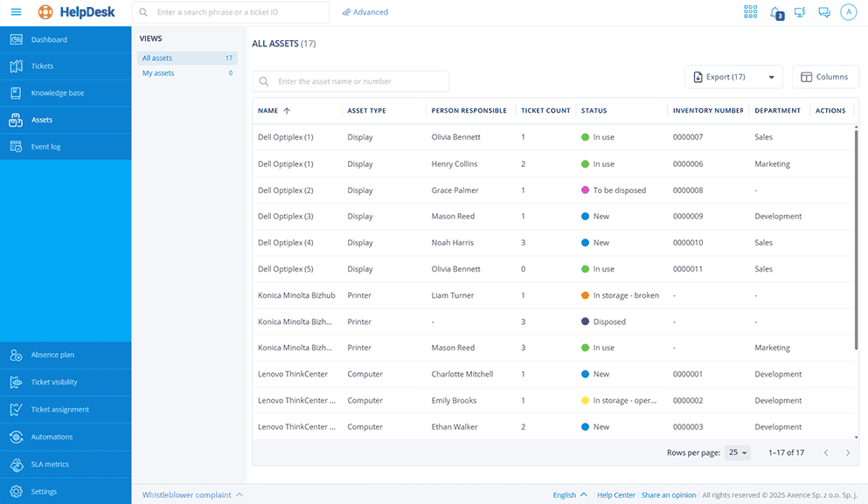Viewport: 868px width, 504px height.
Task: Click the asset name search field
Action: click(x=358, y=81)
